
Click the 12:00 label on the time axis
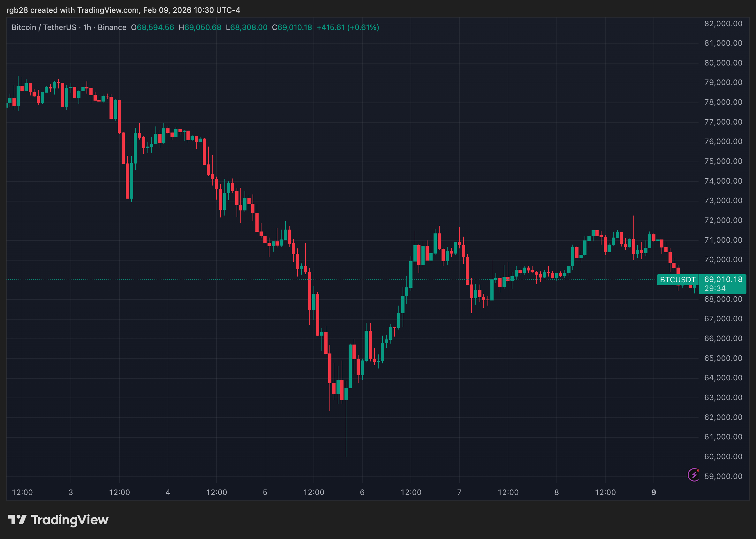click(22, 492)
